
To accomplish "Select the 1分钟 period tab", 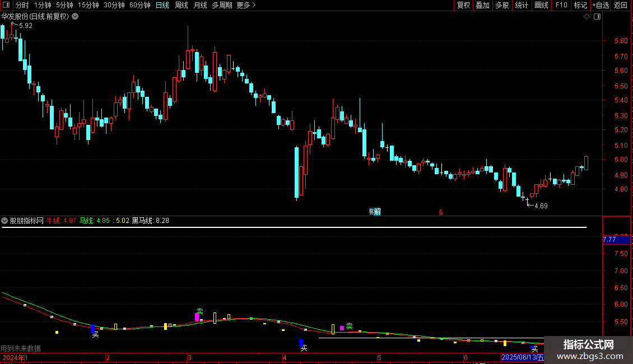I will (x=43, y=5).
